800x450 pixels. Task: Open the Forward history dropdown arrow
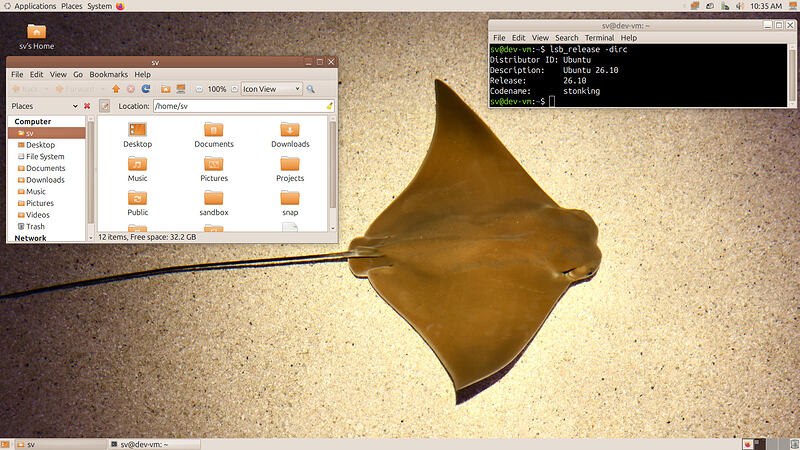(x=103, y=89)
